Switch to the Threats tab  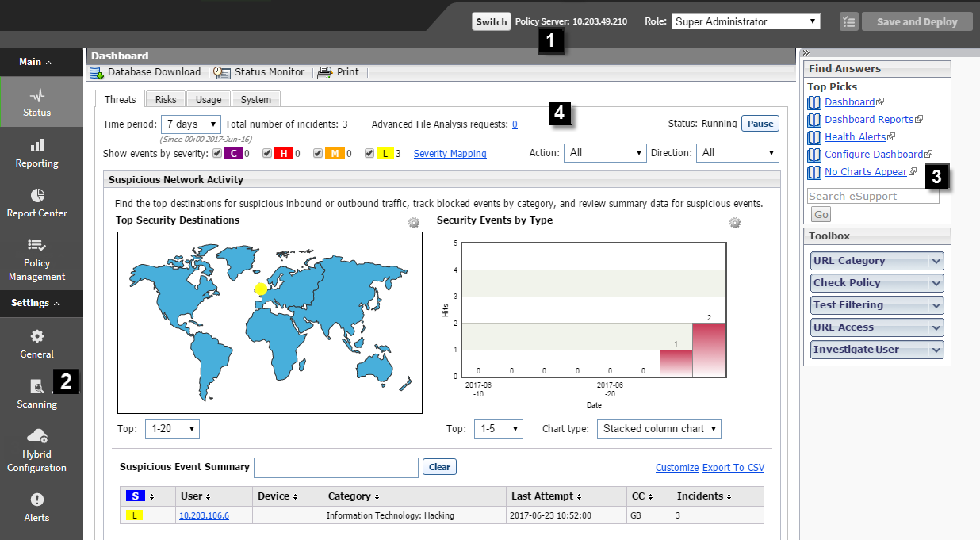pos(121,99)
